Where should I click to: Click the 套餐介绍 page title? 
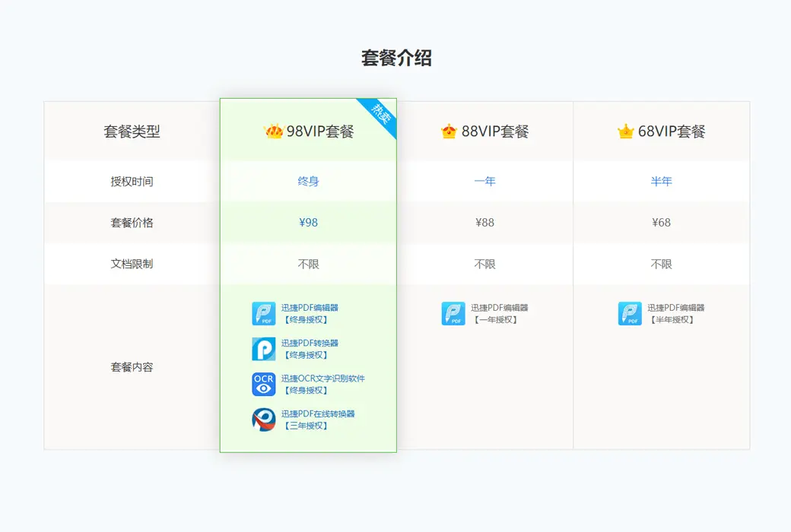[x=396, y=58]
